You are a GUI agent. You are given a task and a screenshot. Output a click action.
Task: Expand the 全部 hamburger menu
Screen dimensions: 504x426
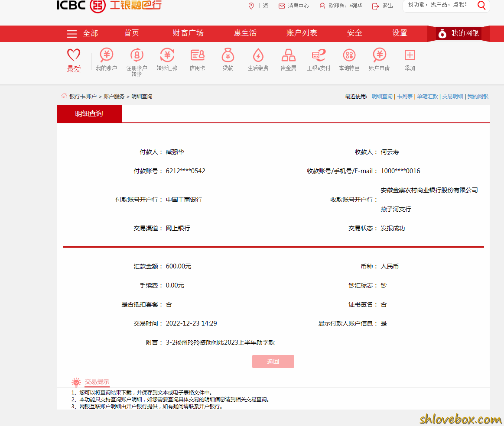coord(72,33)
